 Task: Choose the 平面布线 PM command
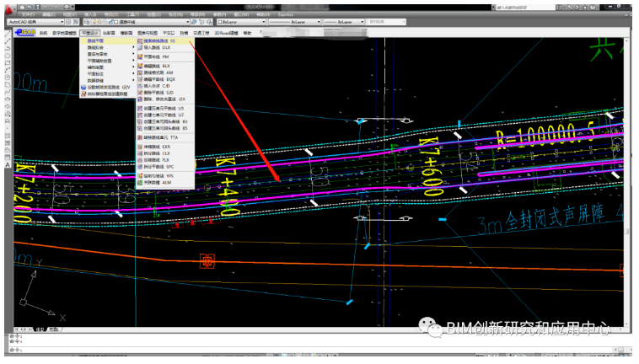(165, 57)
